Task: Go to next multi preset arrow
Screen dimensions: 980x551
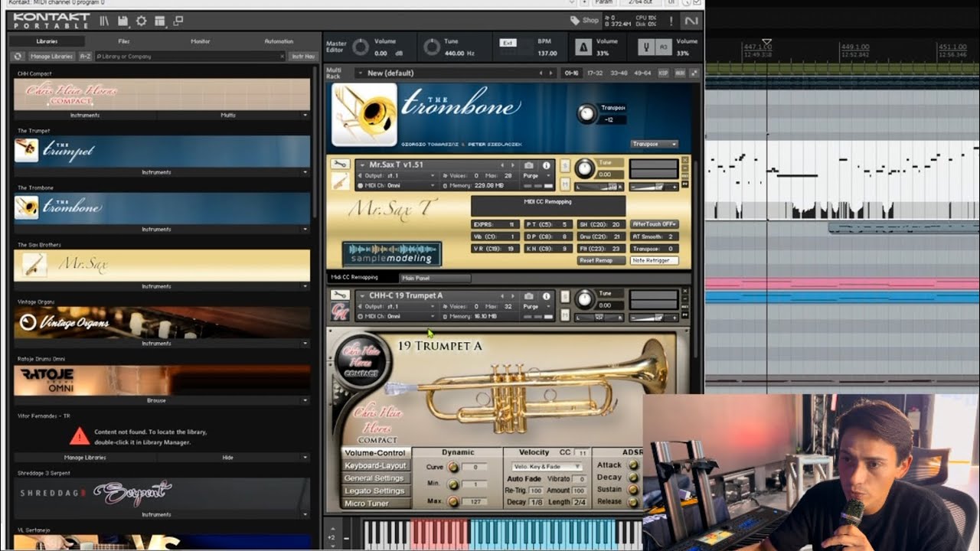Action: (x=551, y=73)
